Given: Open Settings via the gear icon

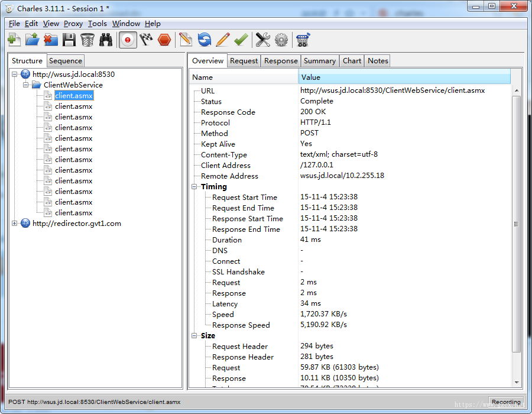Looking at the screenshot, I should [281, 40].
